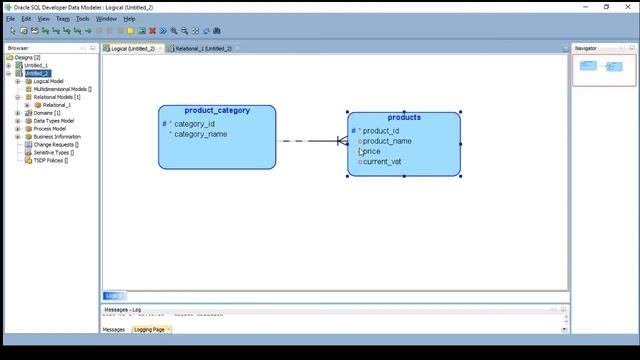Click the Designs folder icon
Viewport: 640px width, 360px height.
click(10, 58)
